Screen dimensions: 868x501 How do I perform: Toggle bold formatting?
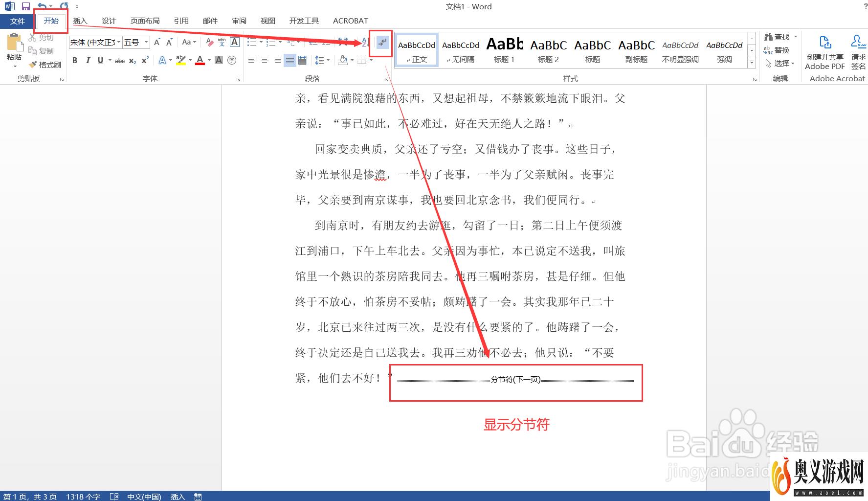[75, 60]
